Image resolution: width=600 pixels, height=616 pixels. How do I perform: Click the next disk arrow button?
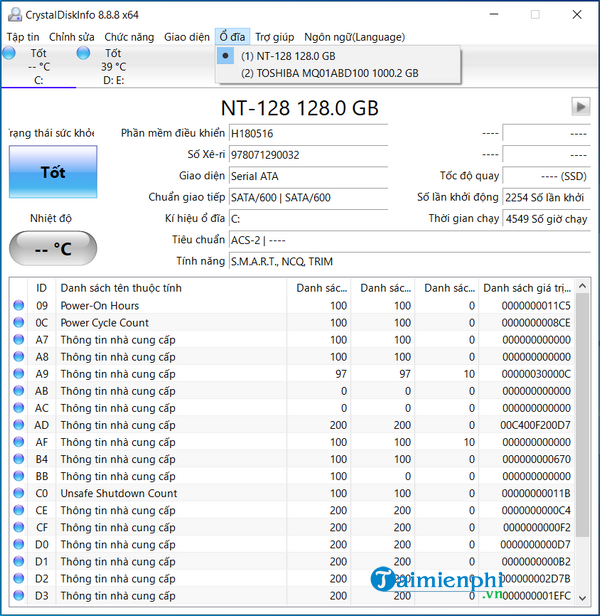coord(580,106)
